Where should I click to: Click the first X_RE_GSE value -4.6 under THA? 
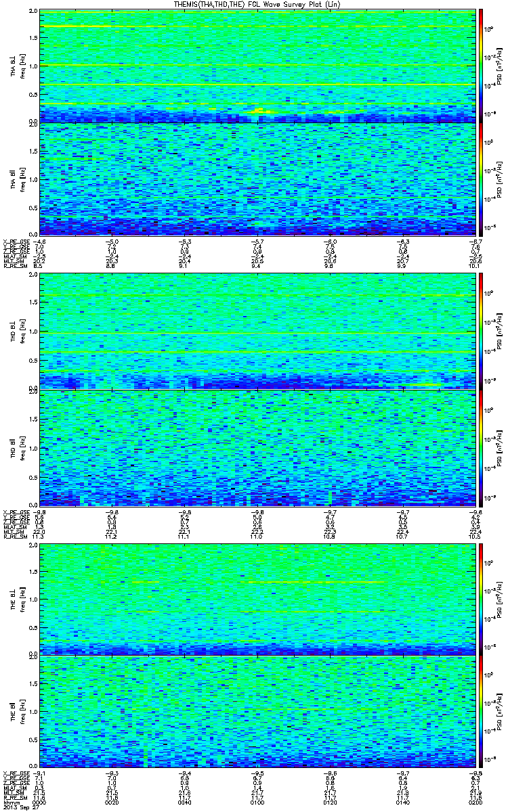(x=40, y=240)
